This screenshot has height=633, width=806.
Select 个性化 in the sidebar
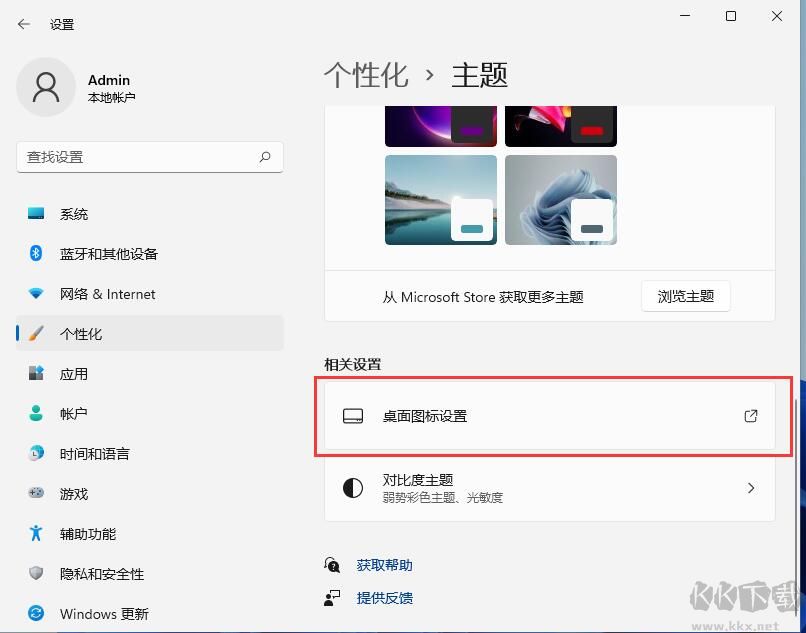[150, 333]
